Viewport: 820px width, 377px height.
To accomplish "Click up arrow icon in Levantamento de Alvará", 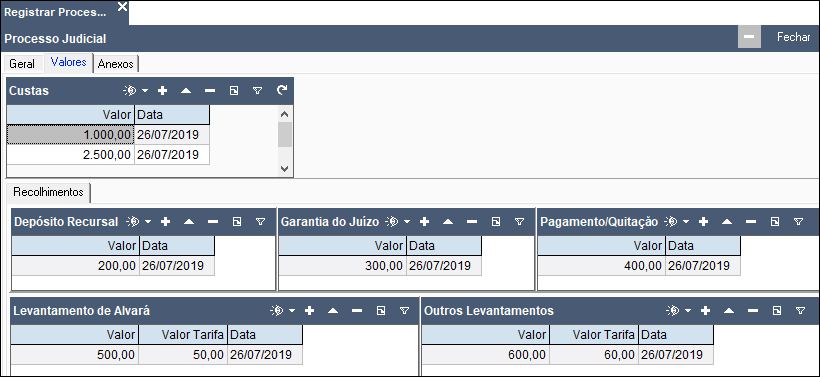I will click(x=333, y=311).
